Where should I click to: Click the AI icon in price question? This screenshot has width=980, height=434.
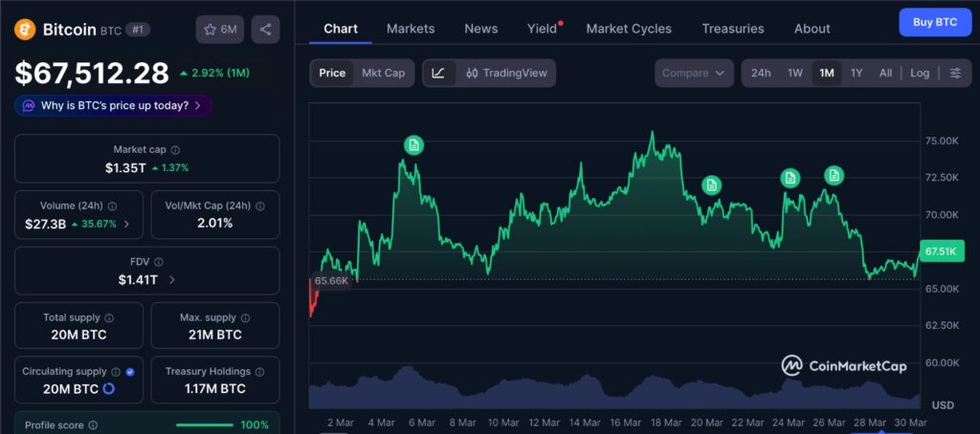[x=29, y=105]
